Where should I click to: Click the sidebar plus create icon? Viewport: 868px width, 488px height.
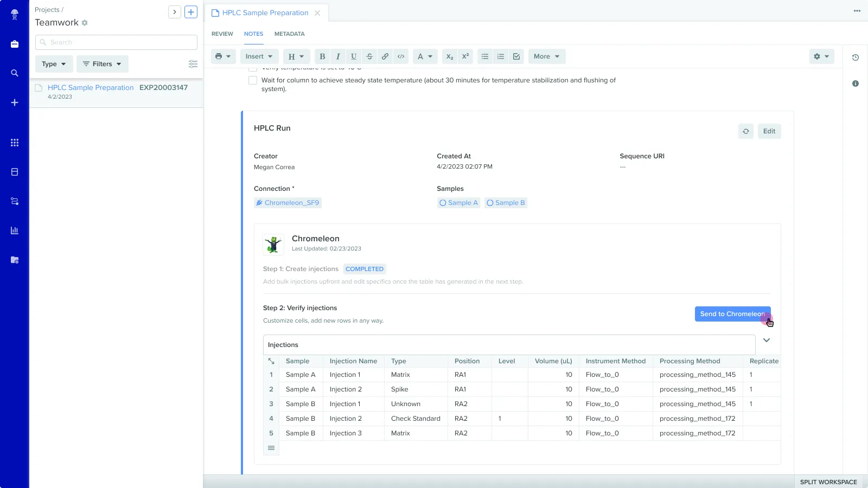[15, 102]
